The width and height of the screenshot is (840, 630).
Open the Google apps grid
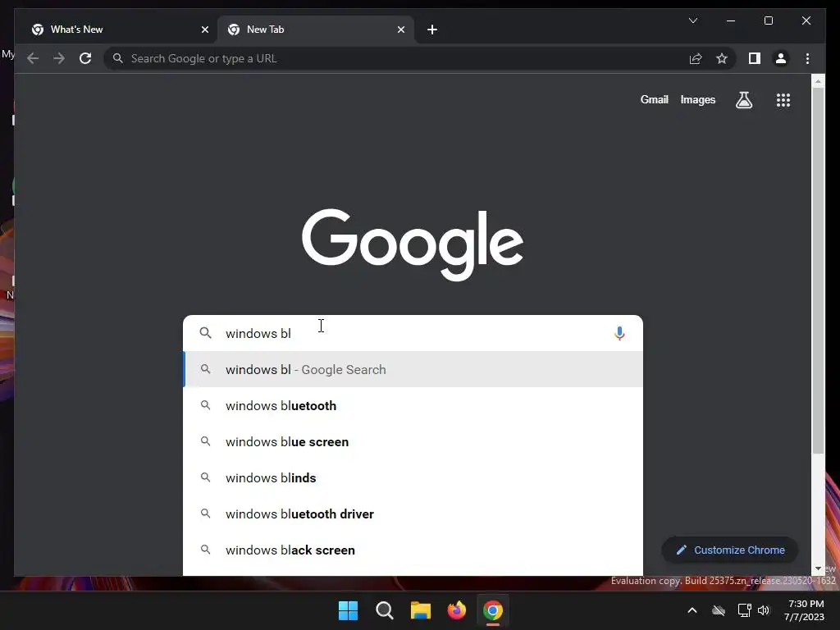coord(783,99)
